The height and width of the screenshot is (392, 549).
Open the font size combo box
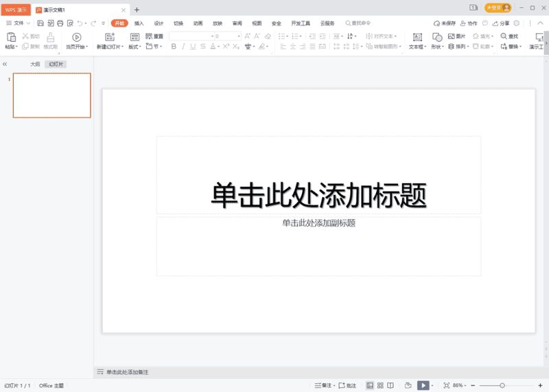(x=228, y=36)
